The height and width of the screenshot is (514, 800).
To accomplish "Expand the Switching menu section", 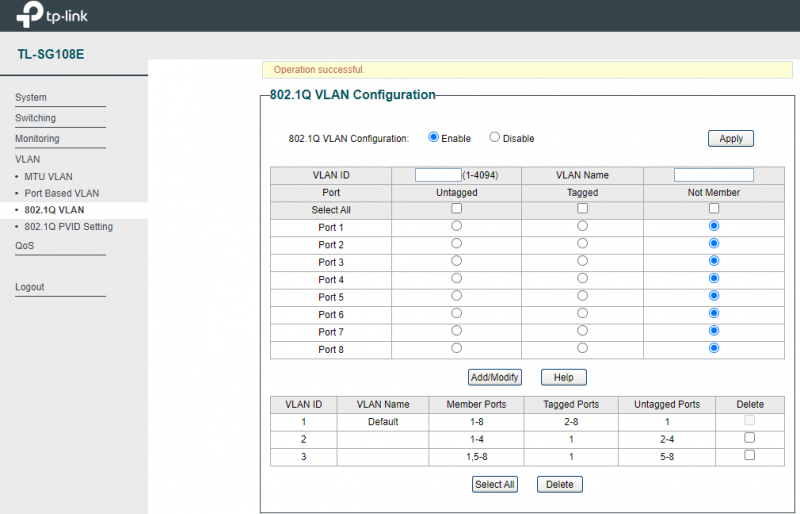I will tap(35, 118).
